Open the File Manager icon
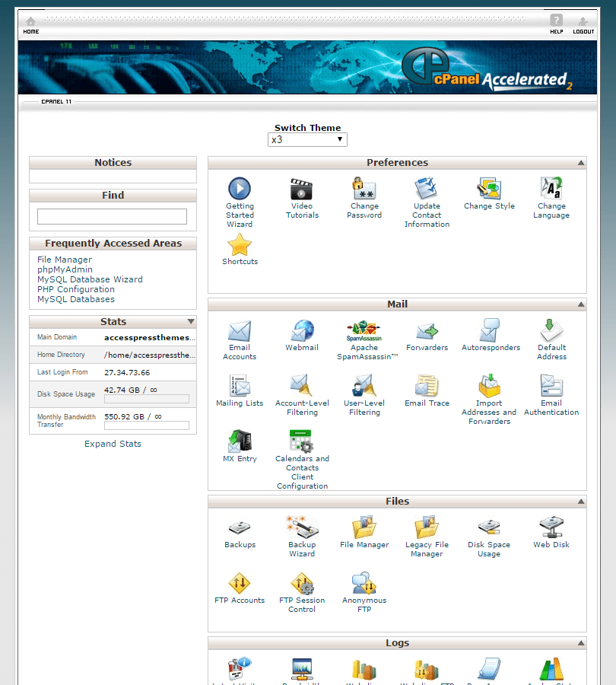The height and width of the screenshot is (685, 616). 364,527
